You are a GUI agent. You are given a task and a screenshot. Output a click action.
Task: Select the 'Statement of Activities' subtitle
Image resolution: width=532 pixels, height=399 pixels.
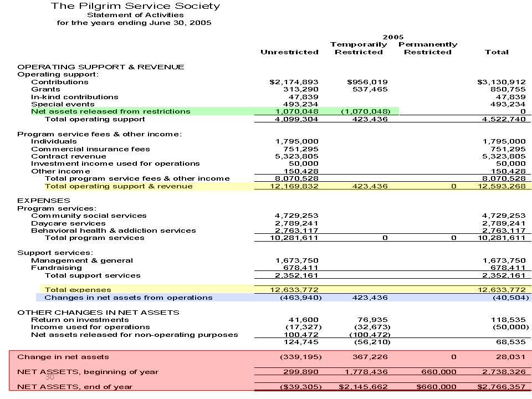pyautogui.click(x=135, y=15)
